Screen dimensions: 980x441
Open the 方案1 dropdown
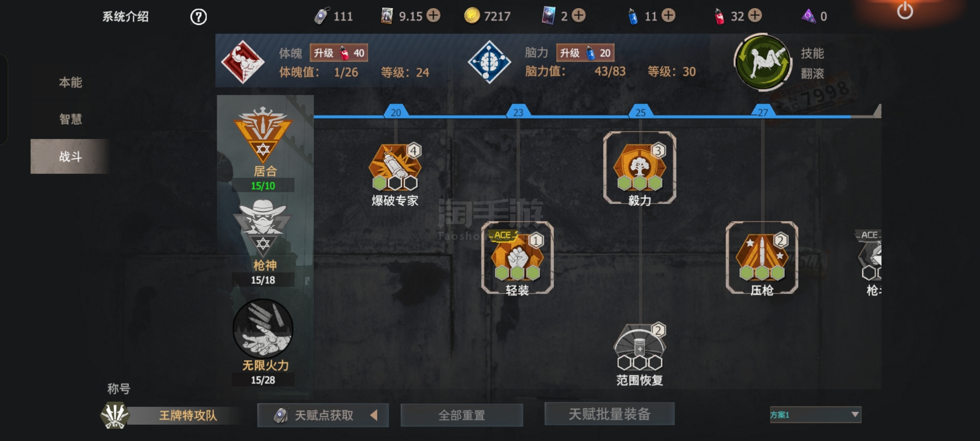click(x=815, y=415)
